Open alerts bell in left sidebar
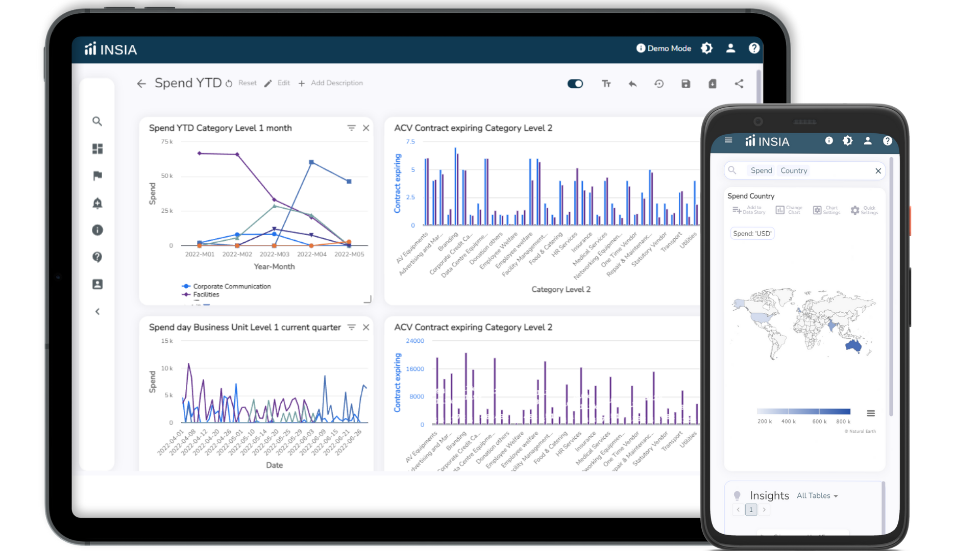The height and width of the screenshot is (551, 980). (x=97, y=203)
